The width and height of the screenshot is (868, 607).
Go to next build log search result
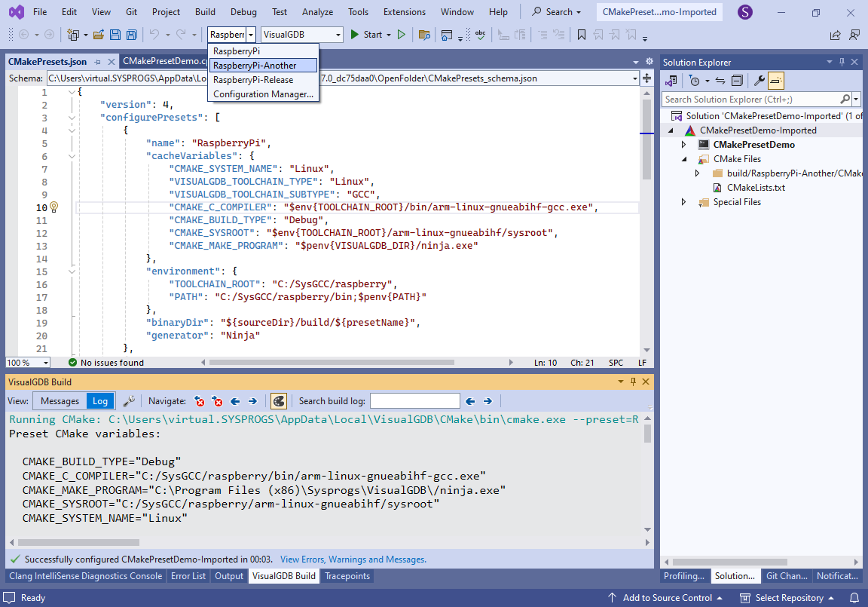click(487, 401)
